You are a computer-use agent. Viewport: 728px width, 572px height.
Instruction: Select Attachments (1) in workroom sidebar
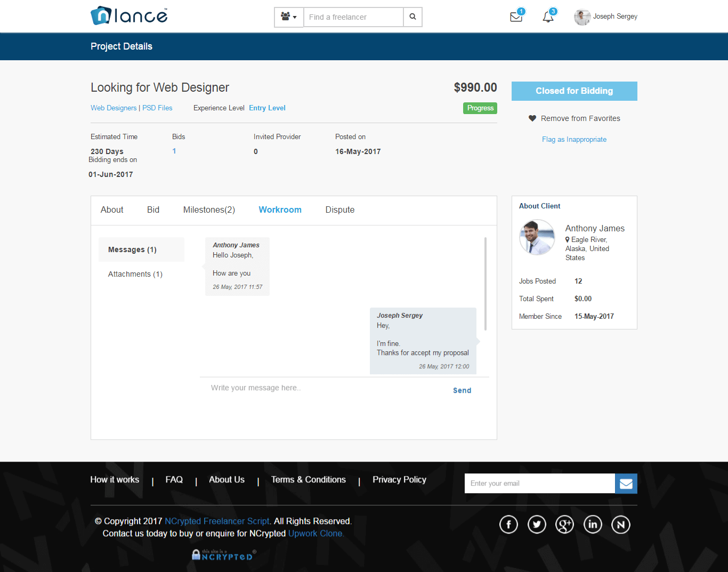pos(135,274)
